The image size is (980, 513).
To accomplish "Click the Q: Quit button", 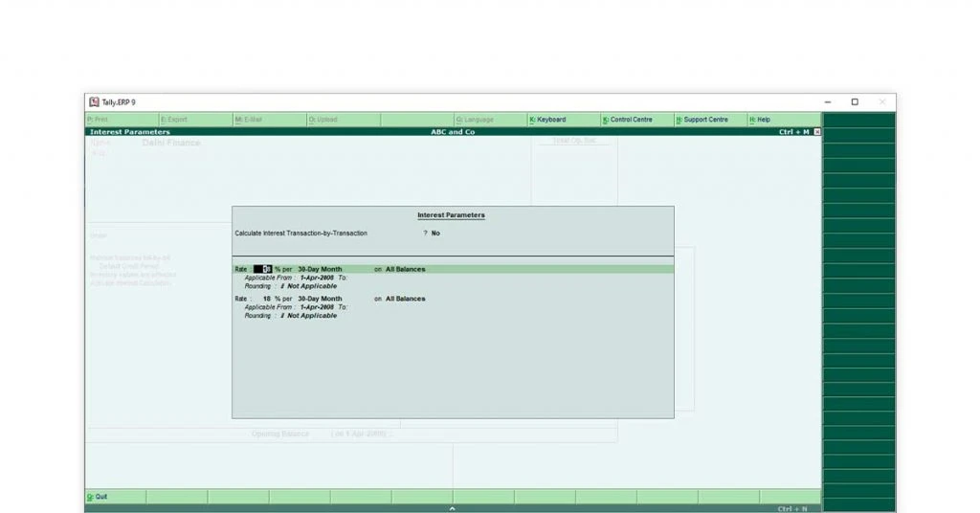I will (116, 497).
